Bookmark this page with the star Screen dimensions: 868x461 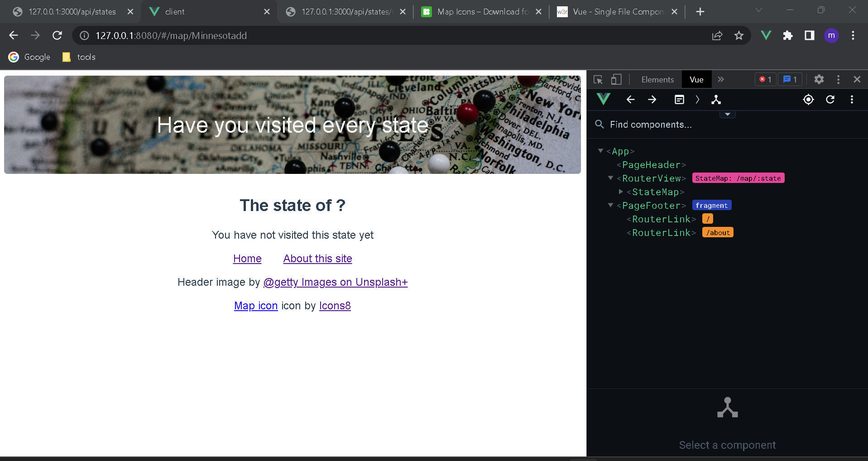739,35
